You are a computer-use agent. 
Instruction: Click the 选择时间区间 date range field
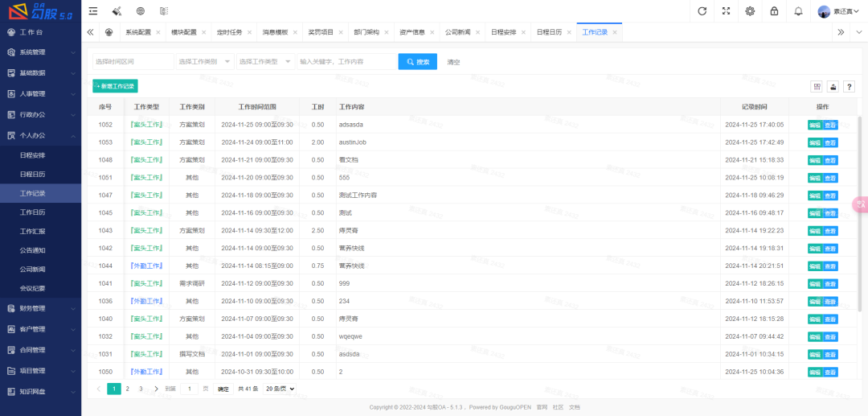133,62
